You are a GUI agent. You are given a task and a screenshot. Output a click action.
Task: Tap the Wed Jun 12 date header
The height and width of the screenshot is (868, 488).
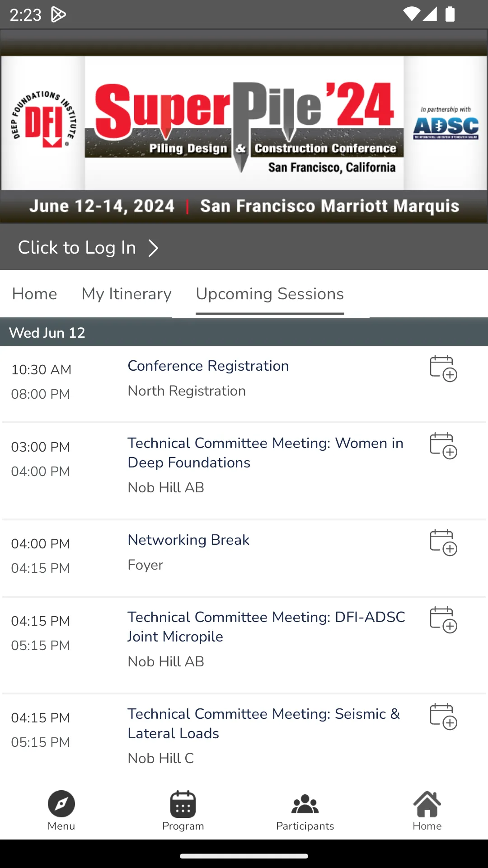[x=244, y=333]
